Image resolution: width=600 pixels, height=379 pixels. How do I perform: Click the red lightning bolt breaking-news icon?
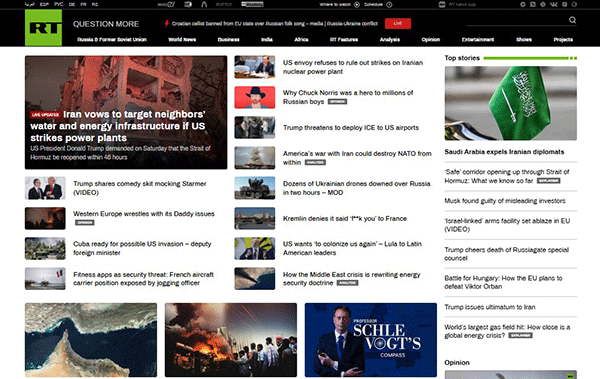(166, 23)
